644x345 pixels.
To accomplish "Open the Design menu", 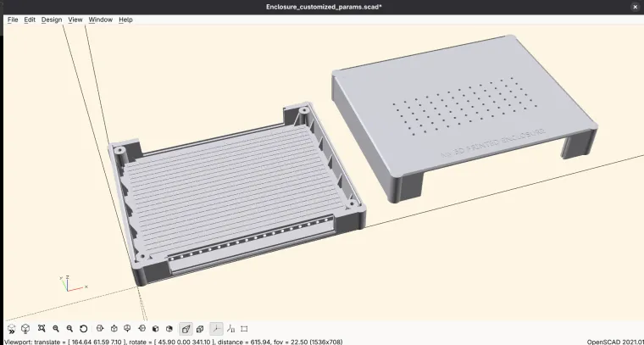I will coord(52,19).
